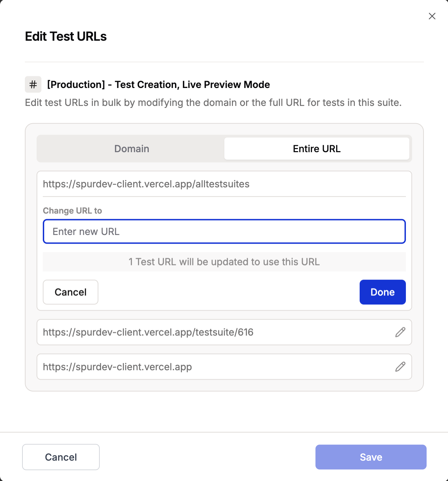Click the Done button to confirm URL change
This screenshot has width=448, height=481.
382,292
